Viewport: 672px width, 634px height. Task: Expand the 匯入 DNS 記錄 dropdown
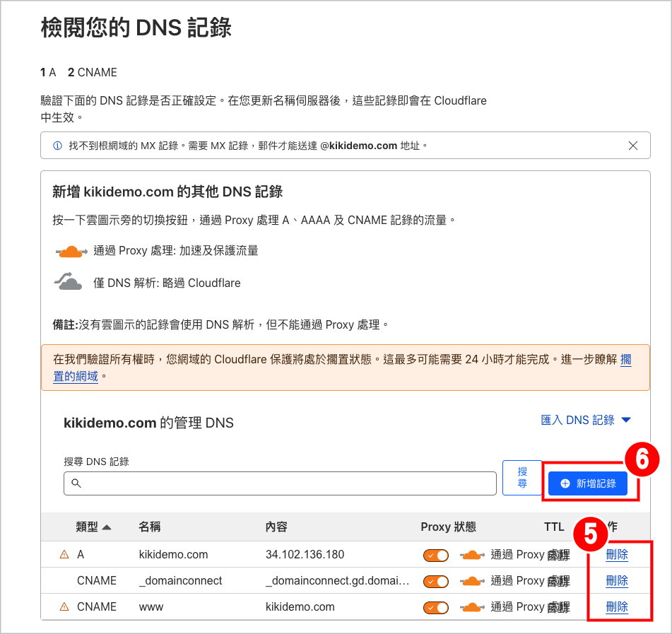(x=586, y=420)
